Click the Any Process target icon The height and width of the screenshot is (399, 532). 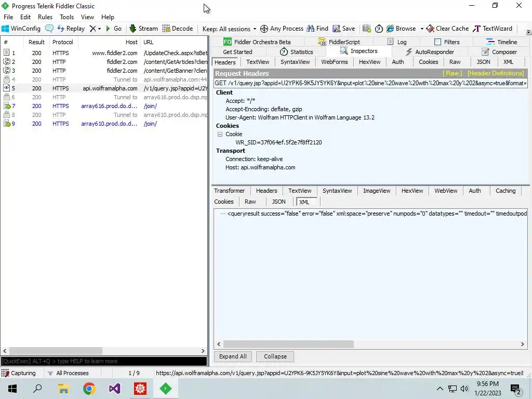point(282,29)
